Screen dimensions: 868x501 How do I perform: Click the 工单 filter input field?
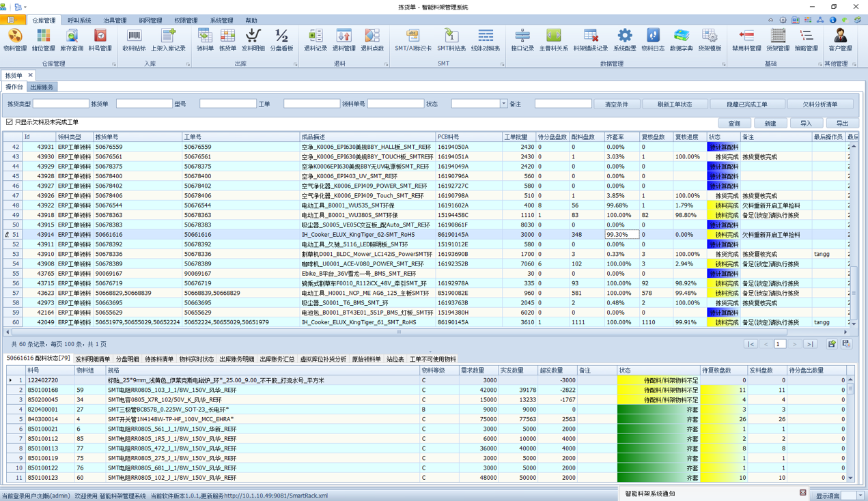point(311,104)
